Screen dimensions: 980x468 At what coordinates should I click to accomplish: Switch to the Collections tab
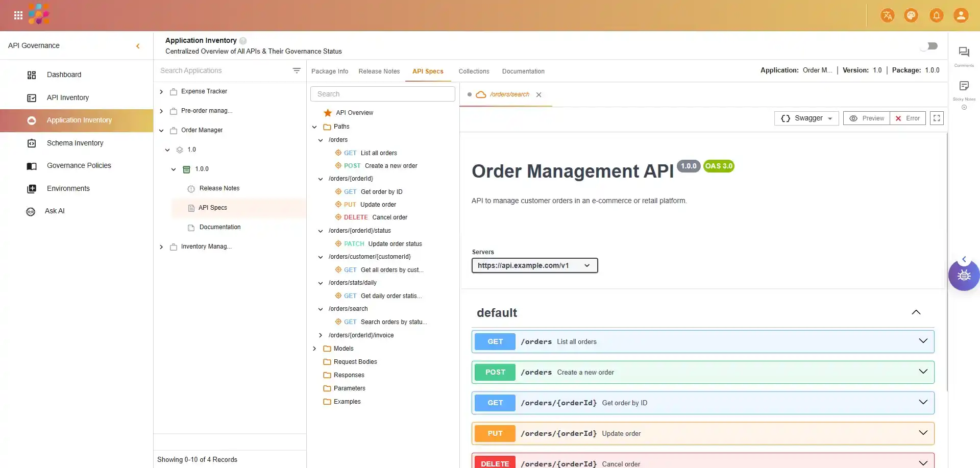tap(474, 71)
